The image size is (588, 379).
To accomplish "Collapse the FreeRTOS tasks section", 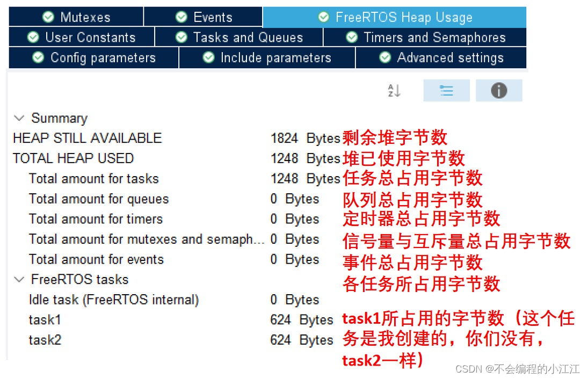I will coord(19,279).
